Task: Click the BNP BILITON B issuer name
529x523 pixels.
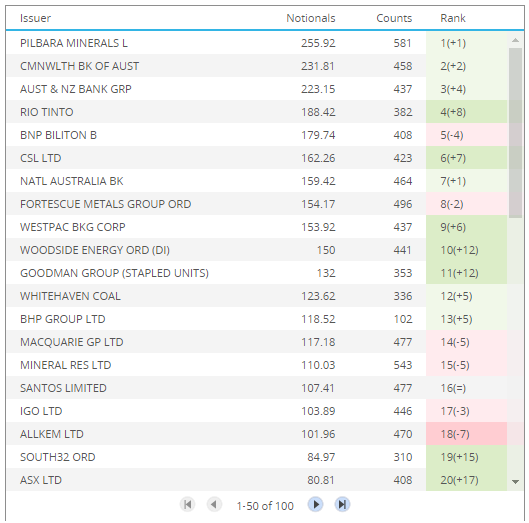Action: tap(58, 135)
